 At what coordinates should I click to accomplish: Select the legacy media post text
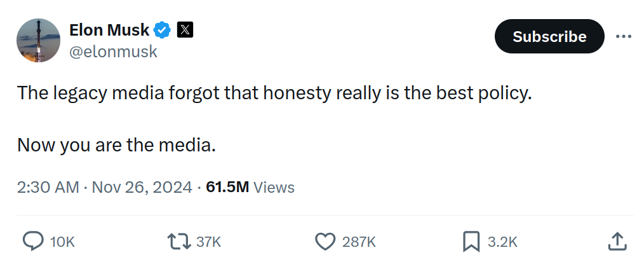pos(274,94)
